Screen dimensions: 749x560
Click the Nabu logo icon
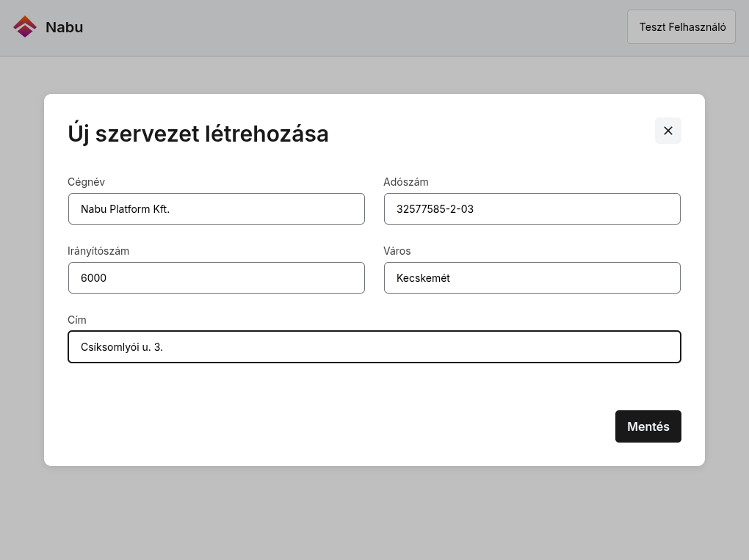click(x=25, y=26)
